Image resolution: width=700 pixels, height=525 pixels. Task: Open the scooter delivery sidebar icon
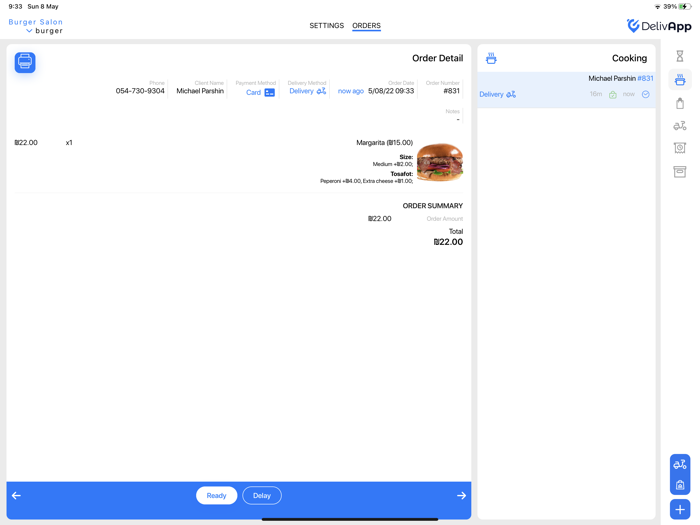pos(679,126)
